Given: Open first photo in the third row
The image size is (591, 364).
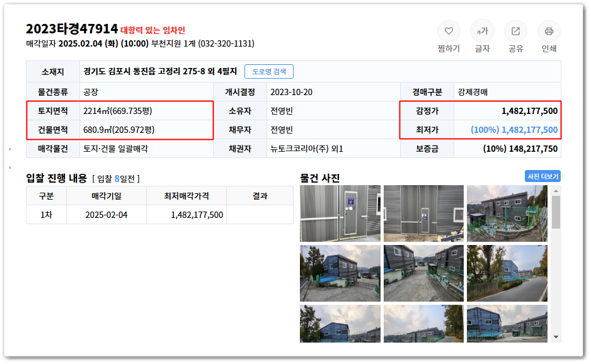Looking at the screenshot, I should [340, 324].
